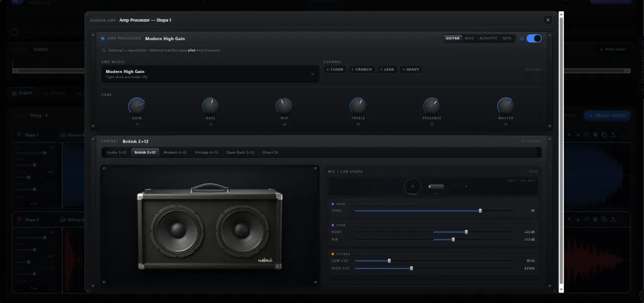Click the MID tone knob
The height and width of the screenshot is (303, 644).
pyautogui.click(x=284, y=106)
